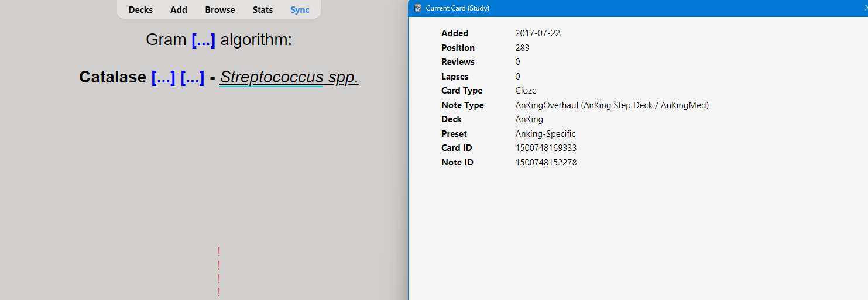Viewport: 868px width, 300px height.
Task: Click the Current Card (Study) title bar
Action: [x=585, y=8]
